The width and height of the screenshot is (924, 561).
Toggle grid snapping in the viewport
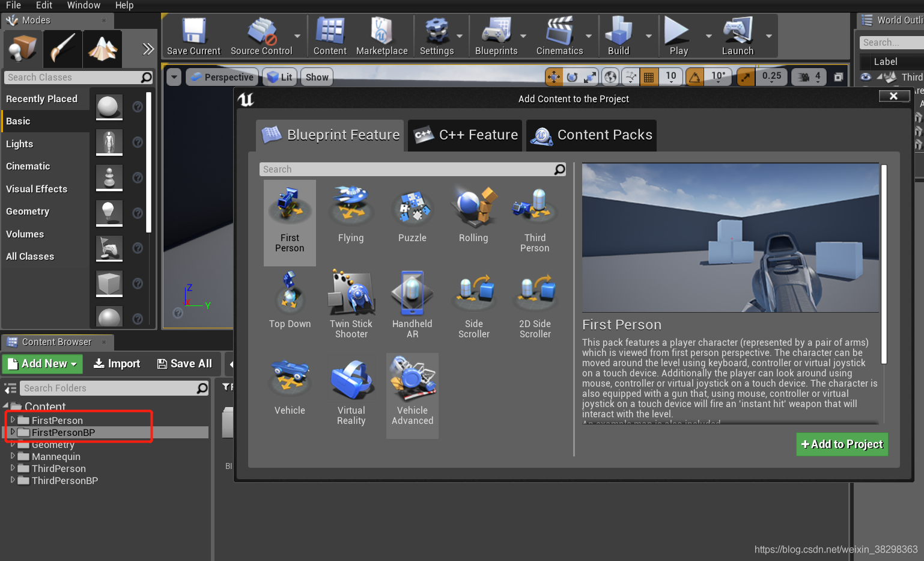pyautogui.click(x=649, y=77)
